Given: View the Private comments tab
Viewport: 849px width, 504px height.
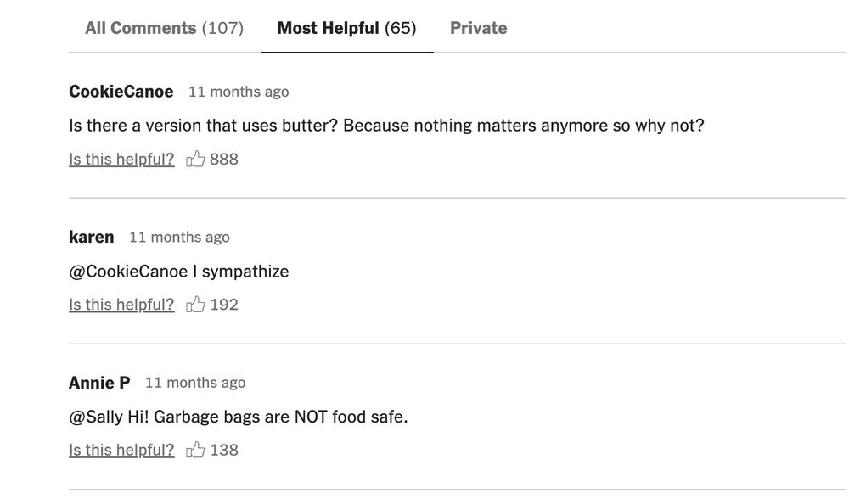Looking at the screenshot, I should pos(478,27).
